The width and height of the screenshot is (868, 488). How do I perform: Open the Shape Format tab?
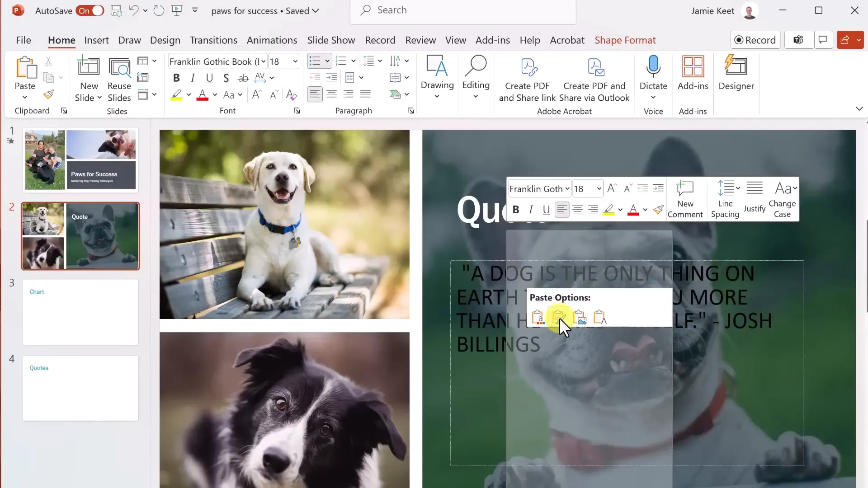[625, 40]
